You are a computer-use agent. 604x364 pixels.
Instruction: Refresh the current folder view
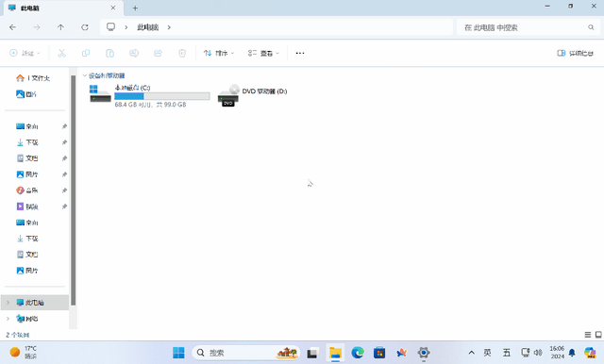[x=85, y=27]
